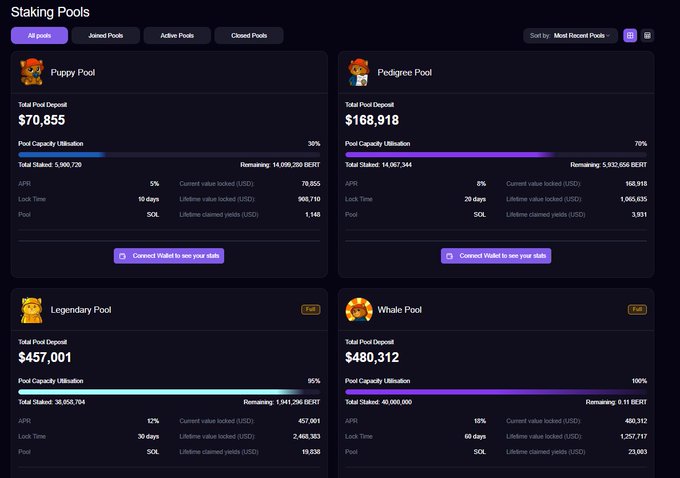The height and width of the screenshot is (478, 680).
Task: Click the $168,918 total deposit value
Action: [372, 120]
